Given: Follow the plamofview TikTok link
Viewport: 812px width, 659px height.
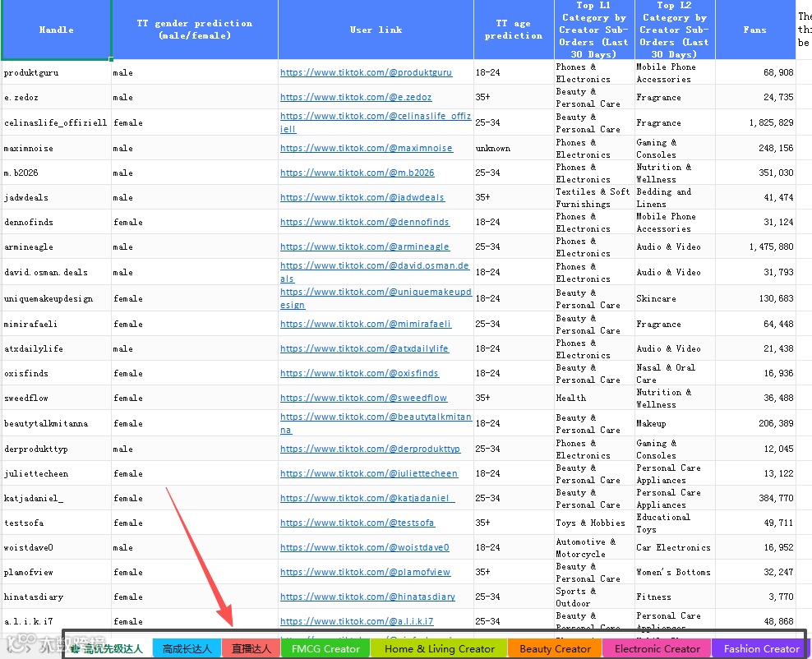Looking at the screenshot, I should 366,572.
